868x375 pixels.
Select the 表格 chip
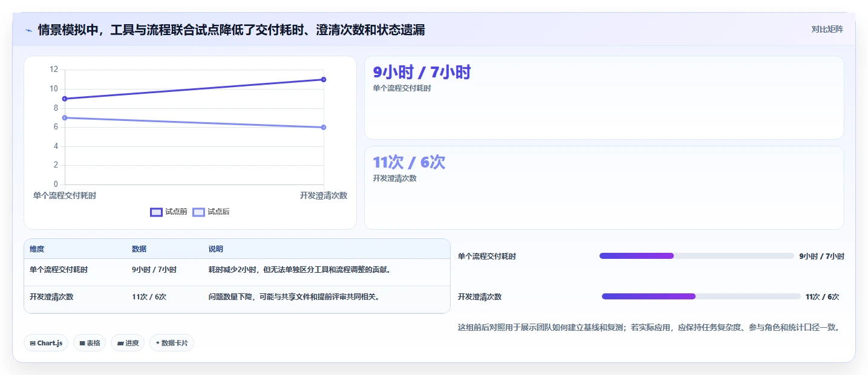coord(90,343)
